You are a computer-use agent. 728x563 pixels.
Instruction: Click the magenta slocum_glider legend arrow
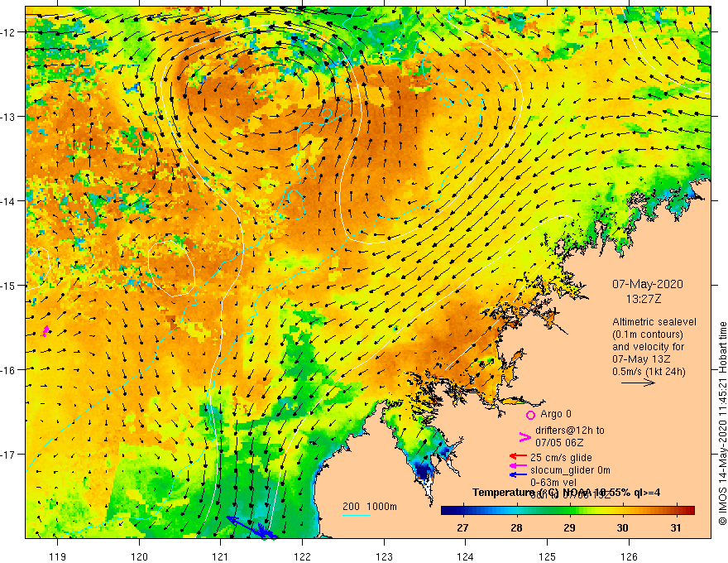coord(518,465)
